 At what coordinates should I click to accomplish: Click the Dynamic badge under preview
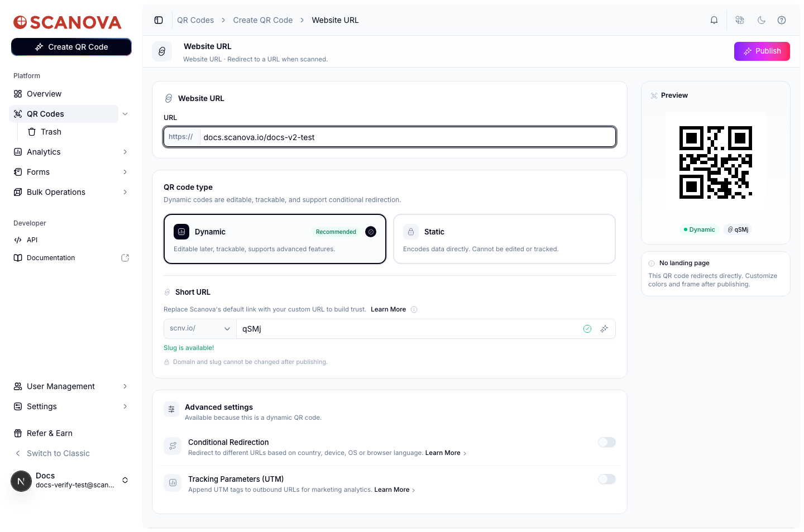tap(698, 229)
